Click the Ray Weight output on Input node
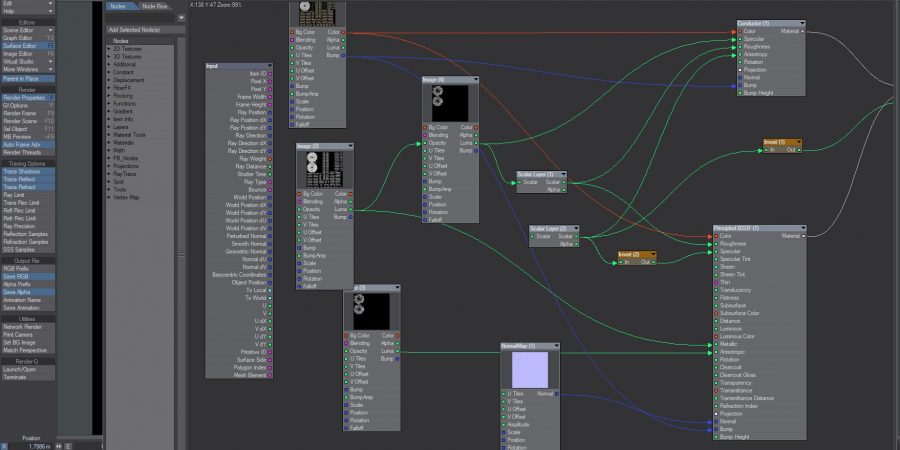The width and height of the screenshot is (900, 450). click(x=270, y=158)
